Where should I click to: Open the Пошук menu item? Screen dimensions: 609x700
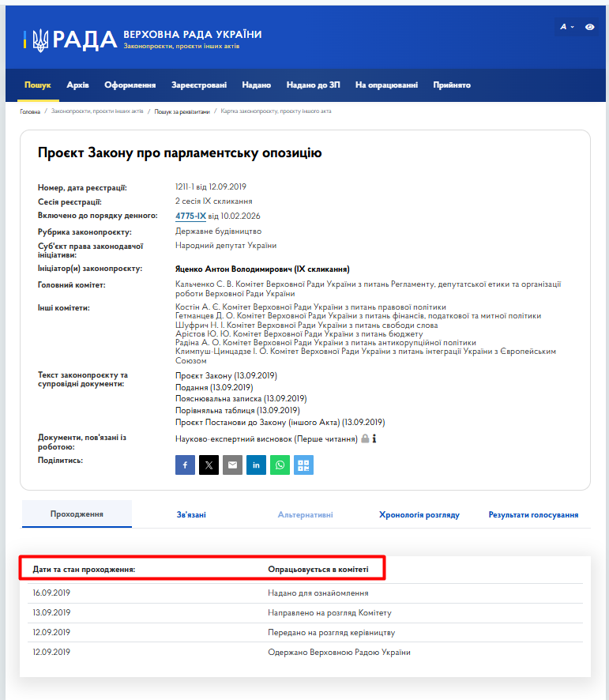37,85
